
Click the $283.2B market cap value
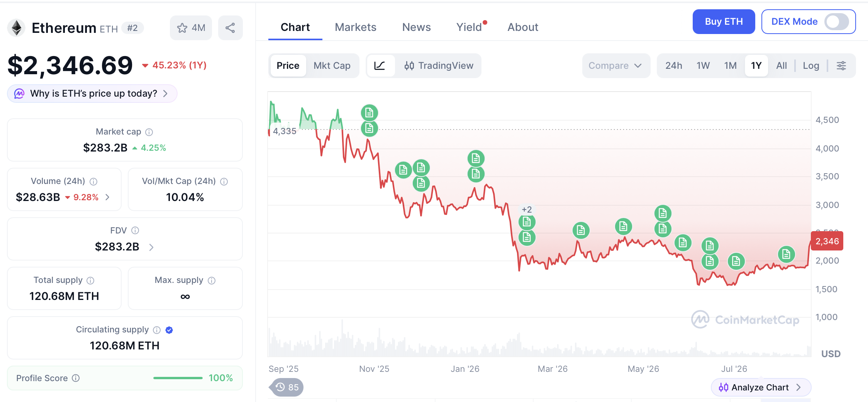click(105, 148)
